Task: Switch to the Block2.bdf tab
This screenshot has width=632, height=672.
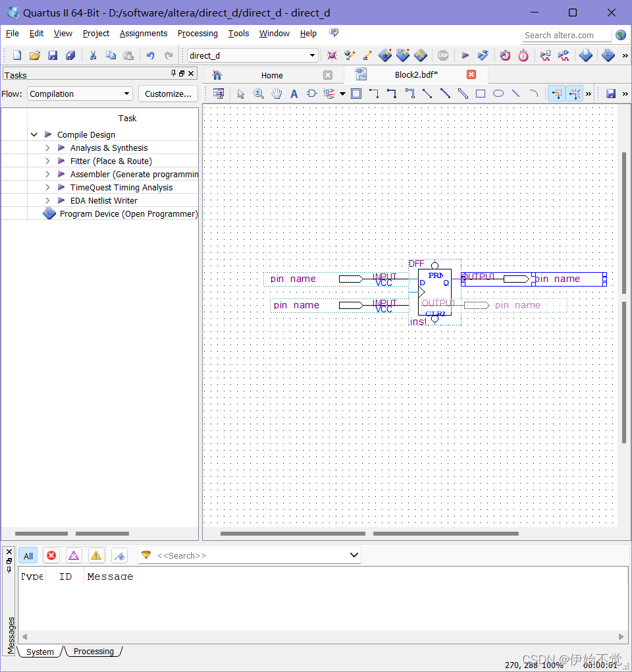Action: [x=416, y=75]
